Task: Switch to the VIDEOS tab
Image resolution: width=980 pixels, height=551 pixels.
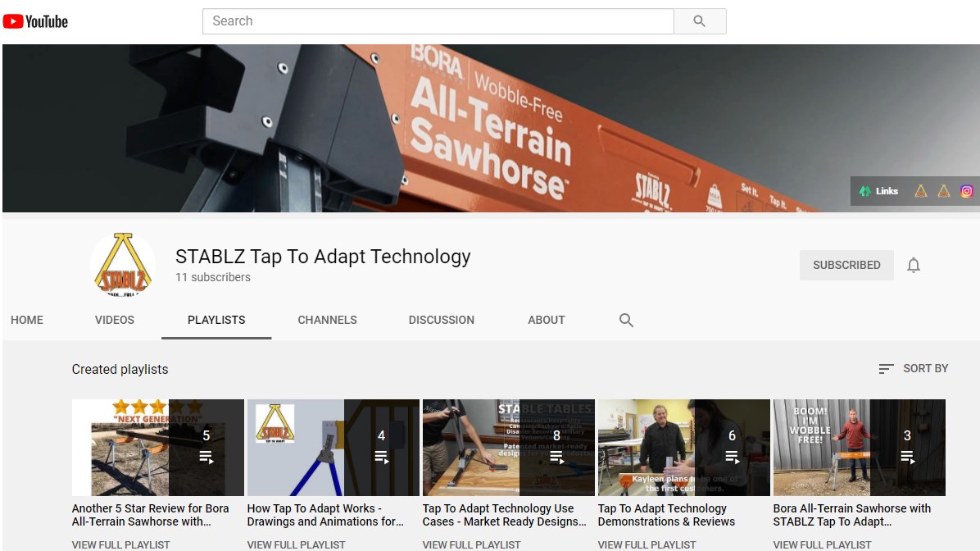Action: [x=115, y=320]
